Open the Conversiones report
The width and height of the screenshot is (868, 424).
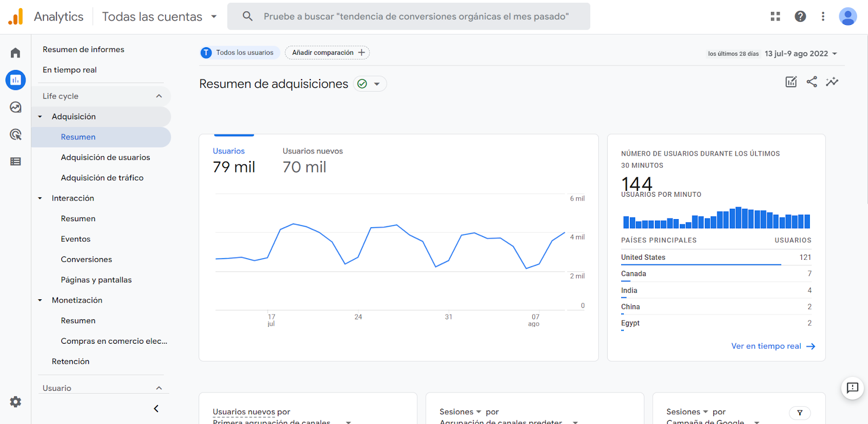(86, 260)
